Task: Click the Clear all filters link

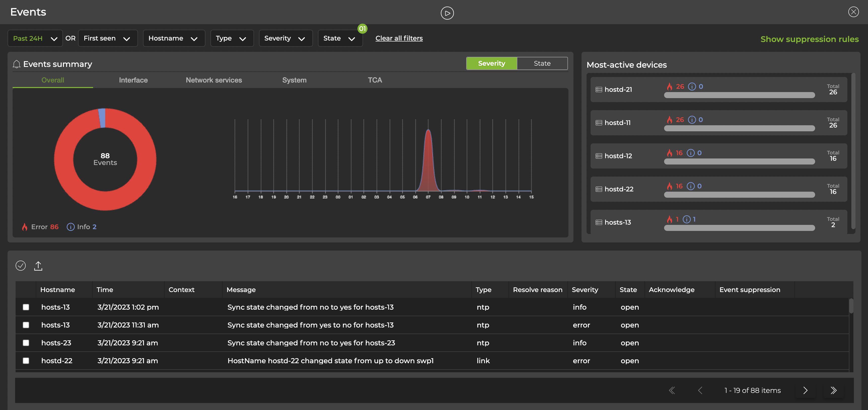Action: click(x=399, y=38)
